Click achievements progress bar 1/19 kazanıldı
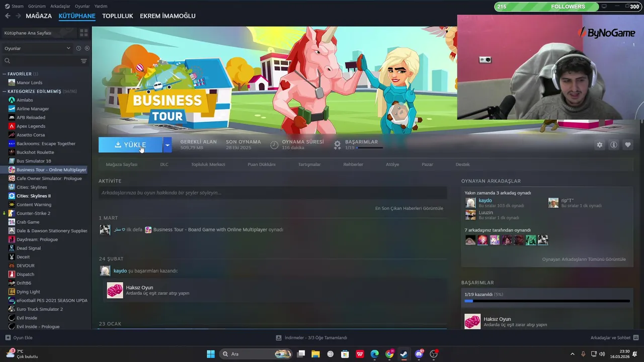The width and height of the screenshot is (644, 362). 547,301
